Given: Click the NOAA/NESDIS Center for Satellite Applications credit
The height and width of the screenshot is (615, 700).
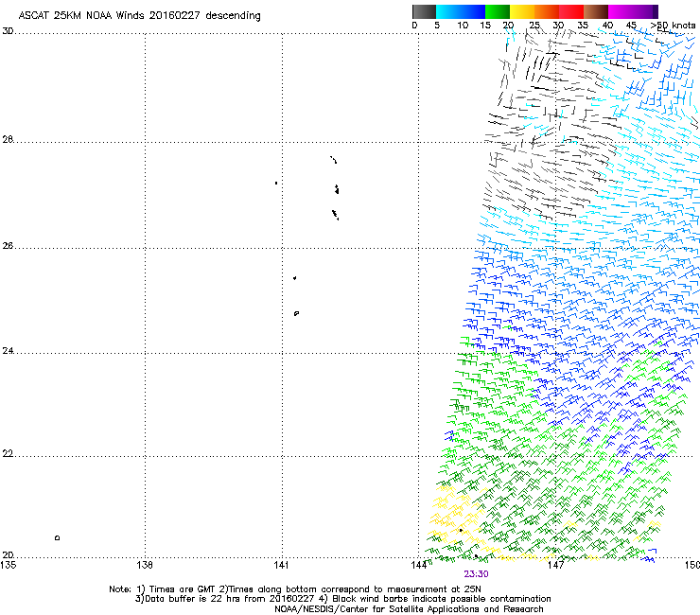Looking at the screenshot, I should point(409,609).
